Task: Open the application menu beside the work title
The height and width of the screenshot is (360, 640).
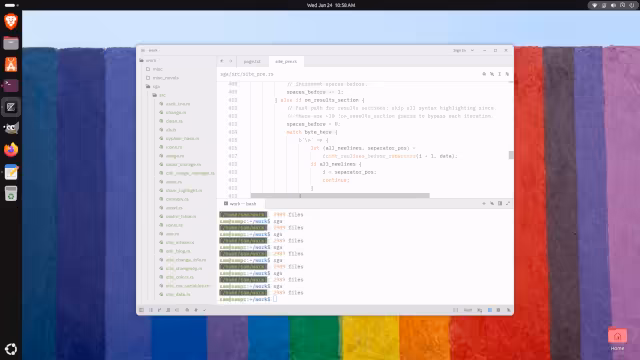Action: [142, 50]
